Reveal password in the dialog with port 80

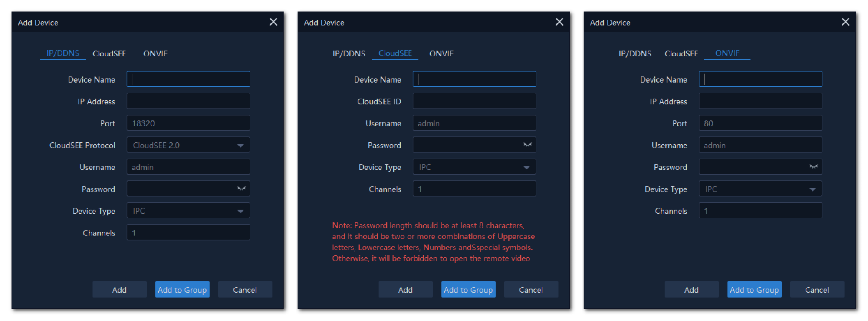click(x=813, y=167)
